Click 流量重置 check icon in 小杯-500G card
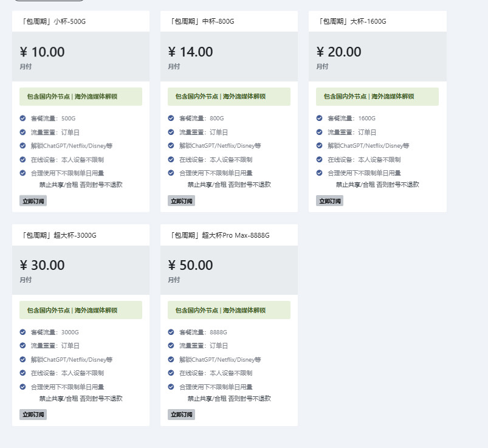 pyautogui.click(x=23, y=132)
